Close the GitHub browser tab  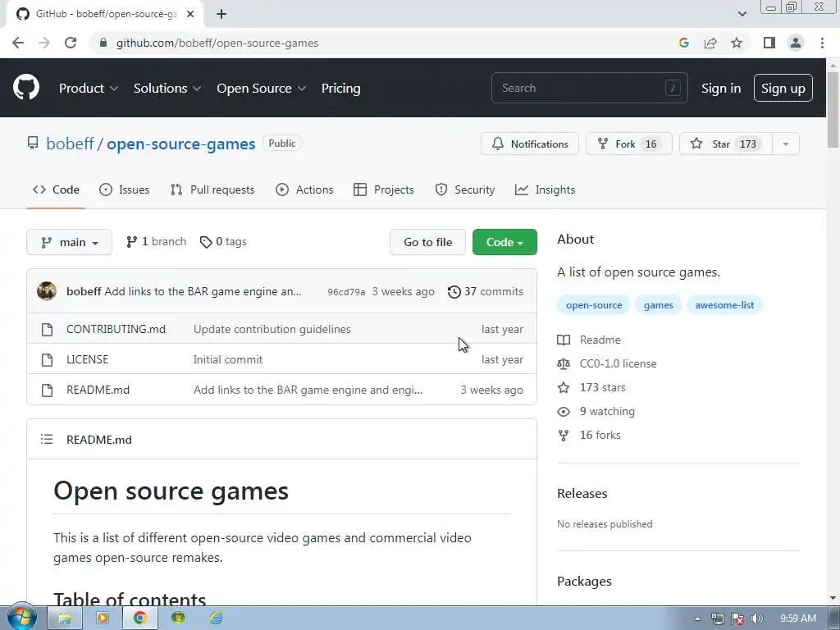click(x=190, y=14)
